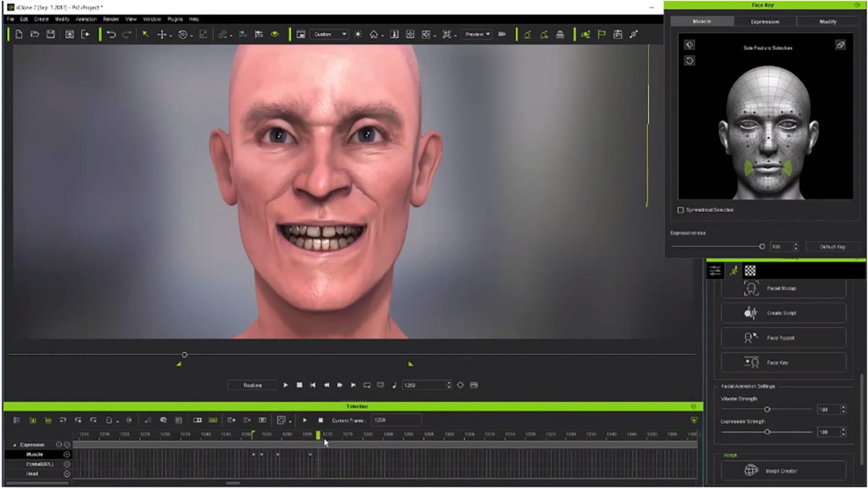Collapse the Expression track group
This screenshot has width=868, height=489.
coord(14,445)
